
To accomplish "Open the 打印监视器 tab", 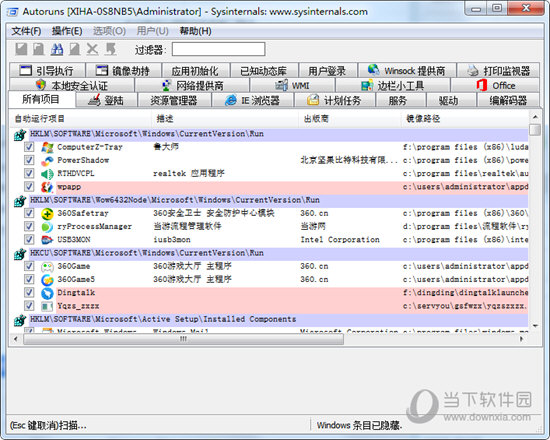I will click(x=499, y=71).
